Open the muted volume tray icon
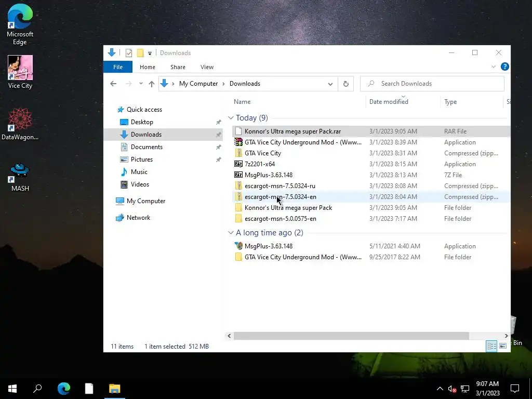Viewport: 532px width, 399px height. pyautogui.click(x=452, y=389)
